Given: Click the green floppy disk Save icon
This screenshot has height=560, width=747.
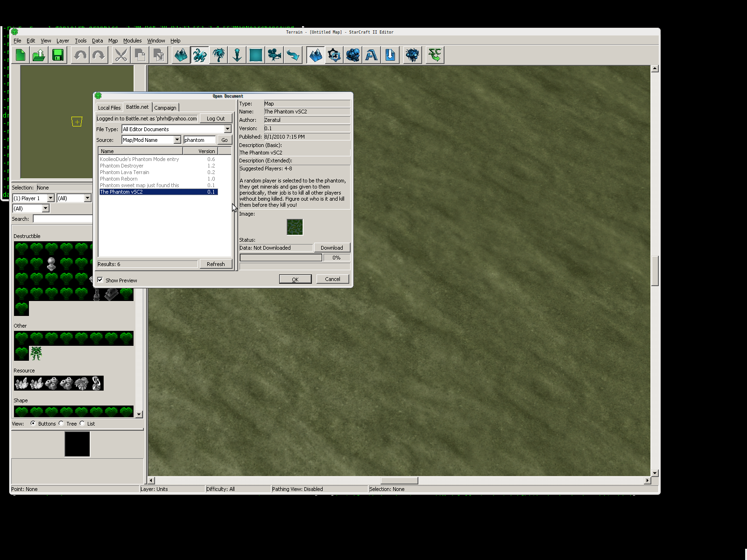Looking at the screenshot, I should pyautogui.click(x=58, y=55).
